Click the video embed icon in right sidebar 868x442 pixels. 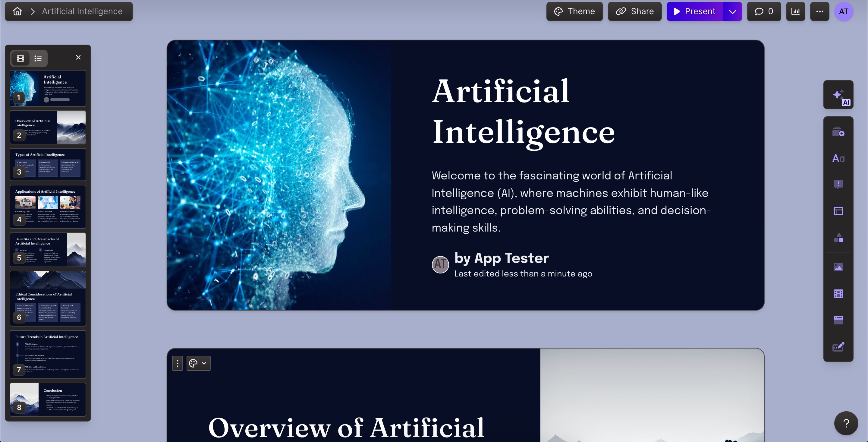[x=839, y=293]
